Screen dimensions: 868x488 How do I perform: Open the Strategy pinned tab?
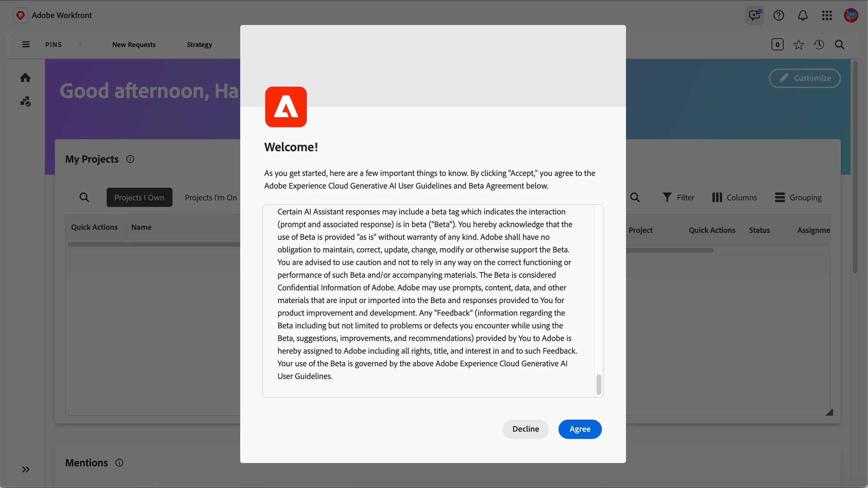pos(199,45)
